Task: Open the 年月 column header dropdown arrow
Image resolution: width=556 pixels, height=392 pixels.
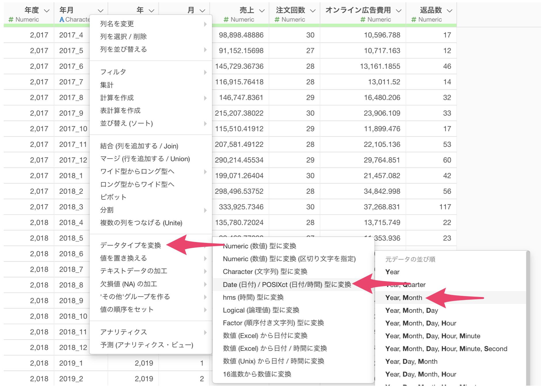Action: 100,11
